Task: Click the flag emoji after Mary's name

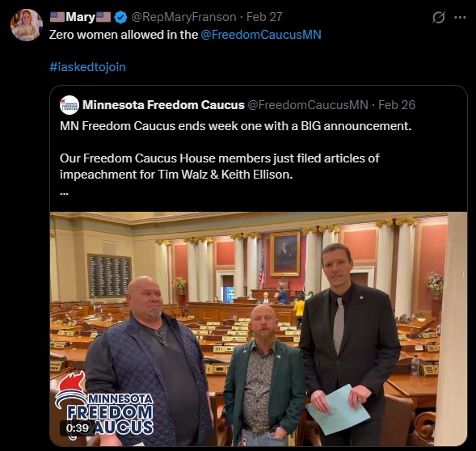Action: coord(103,17)
